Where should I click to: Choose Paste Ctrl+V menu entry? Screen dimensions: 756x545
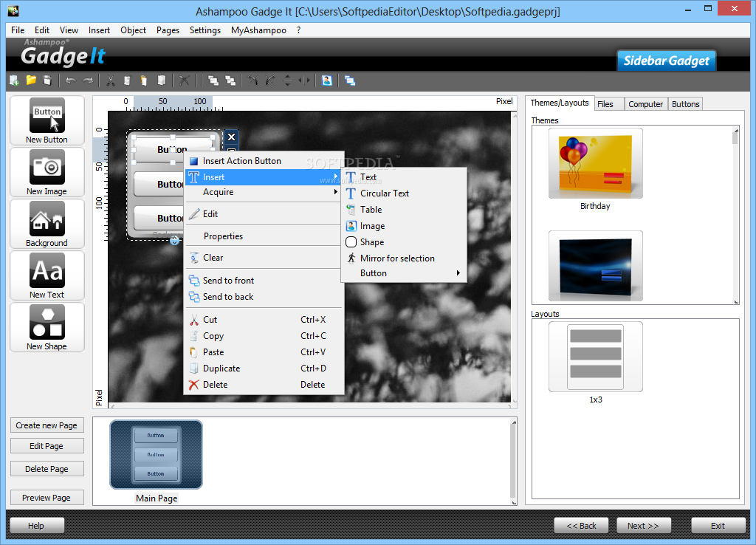pyautogui.click(x=264, y=352)
